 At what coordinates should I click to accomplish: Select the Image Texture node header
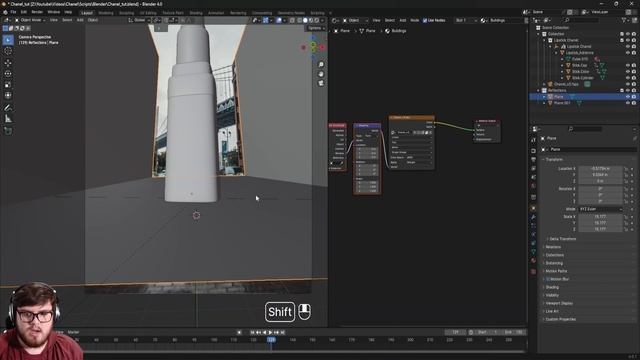[x=411, y=118]
